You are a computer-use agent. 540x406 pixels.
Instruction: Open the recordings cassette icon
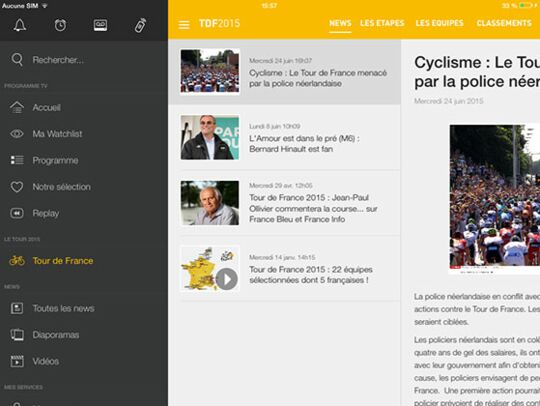click(x=100, y=25)
